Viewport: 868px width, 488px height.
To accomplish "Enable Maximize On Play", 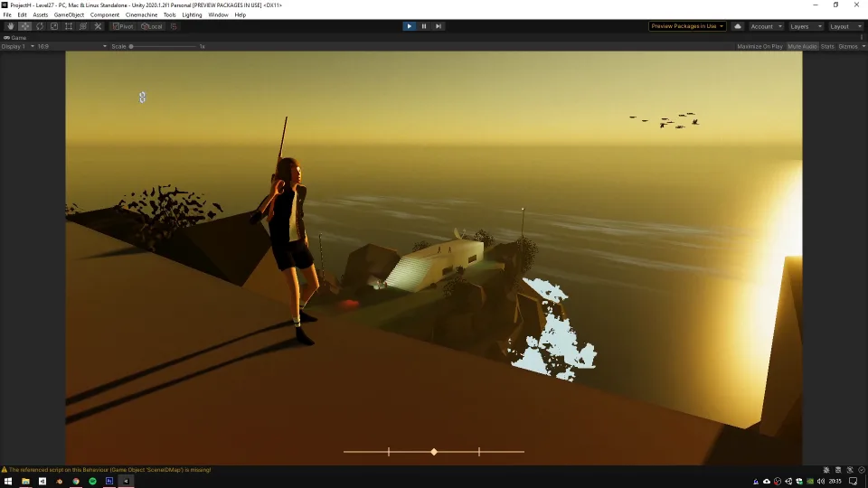I will 759,46.
